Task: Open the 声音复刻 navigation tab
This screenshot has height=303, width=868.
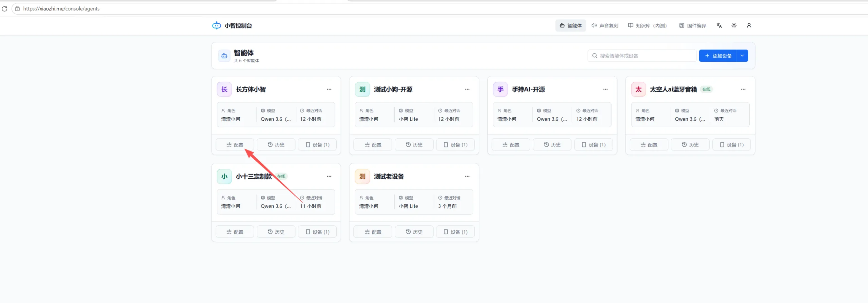Action: pos(605,26)
